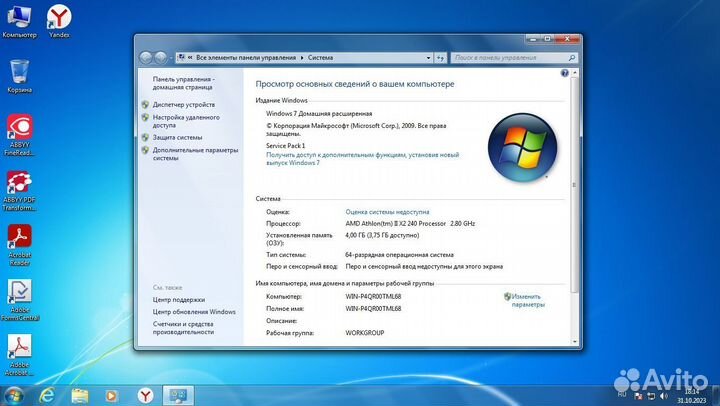Click the RU language indicator
720x406 pixels.
click(622, 395)
